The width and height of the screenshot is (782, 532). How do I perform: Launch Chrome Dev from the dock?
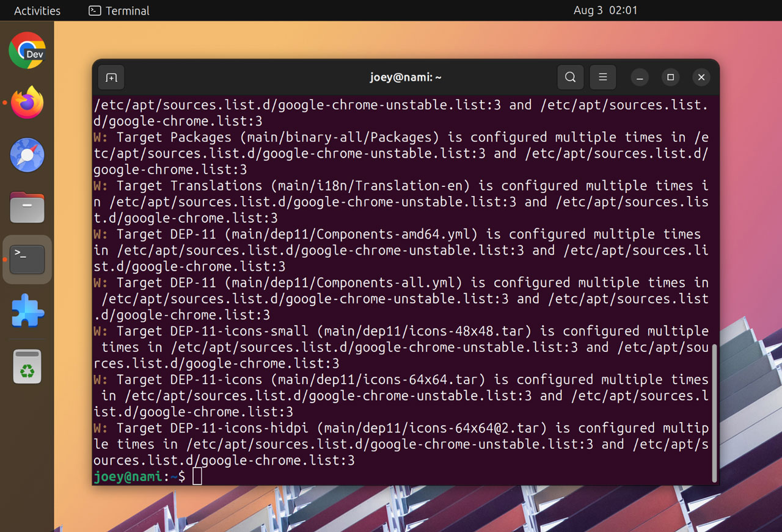pos(27,50)
